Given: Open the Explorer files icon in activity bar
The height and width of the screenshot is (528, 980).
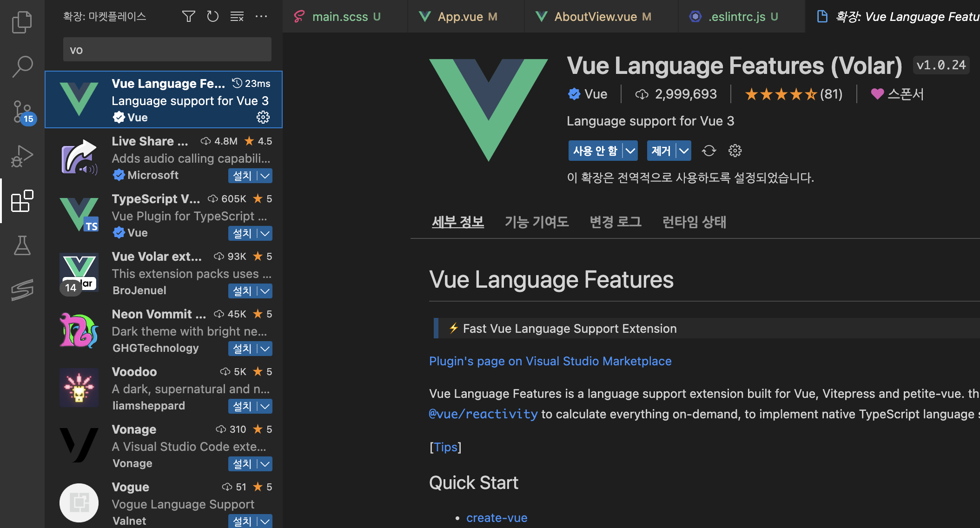Looking at the screenshot, I should click(x=22, y=22).
